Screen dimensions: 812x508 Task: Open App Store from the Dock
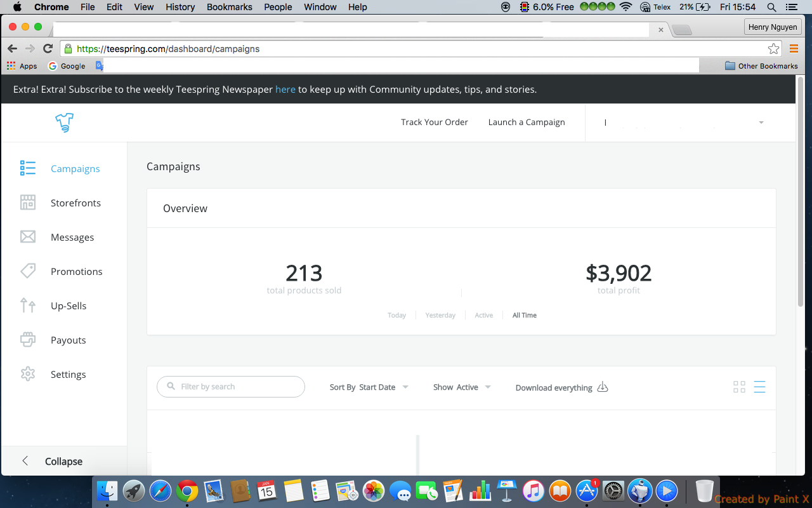coord(587,491)
